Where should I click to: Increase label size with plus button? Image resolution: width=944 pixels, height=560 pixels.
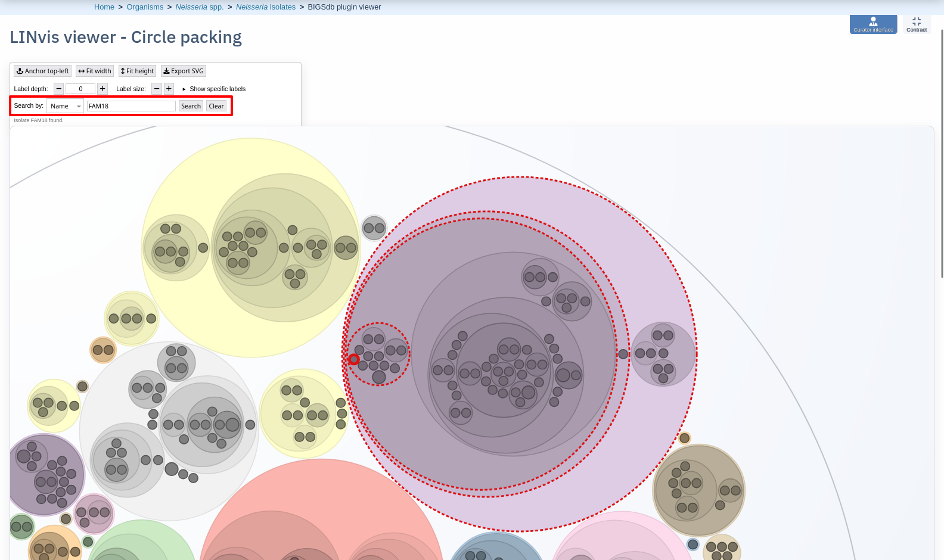[x=169, y=89]
